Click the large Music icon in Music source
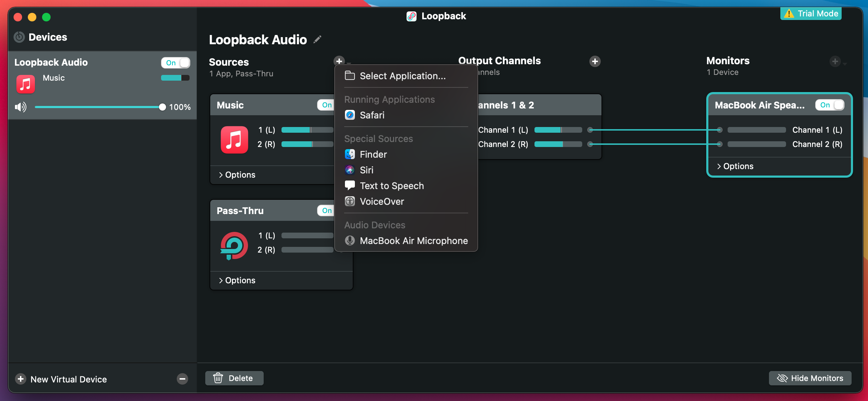Image resolution: width=868 pixels, height=401 pixels. coord(234,139)
